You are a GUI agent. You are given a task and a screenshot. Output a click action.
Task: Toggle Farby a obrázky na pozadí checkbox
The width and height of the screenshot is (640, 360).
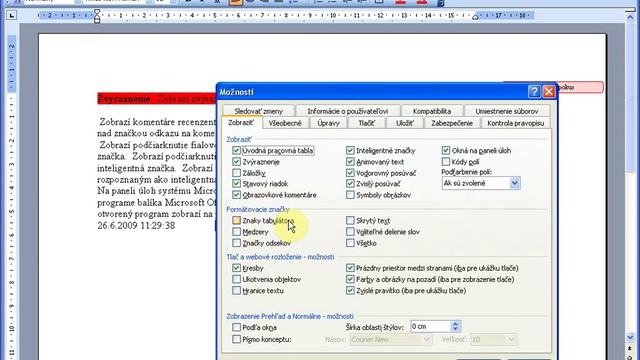click(350, 279)
